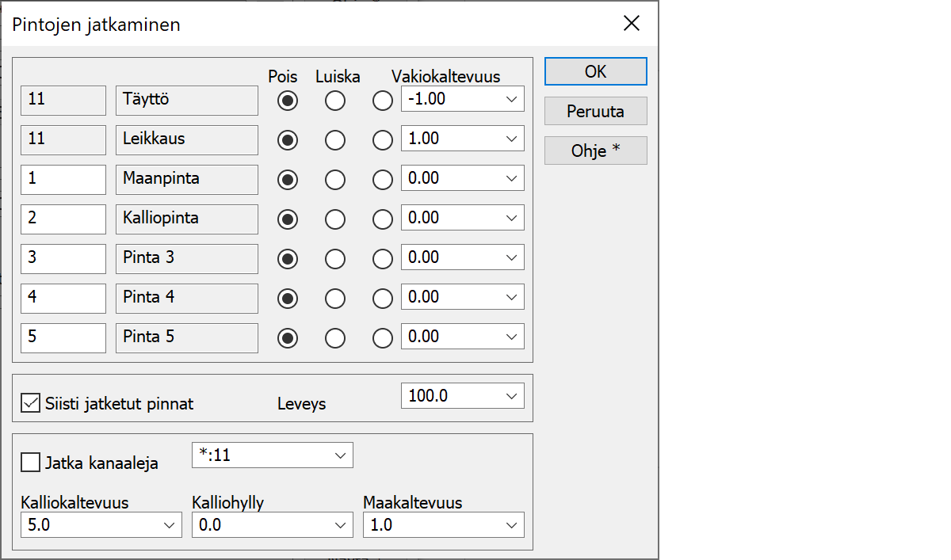
Task: Select Vakiokaltevuus radio for Pinta 3 row
Action: tap(383, 259)
